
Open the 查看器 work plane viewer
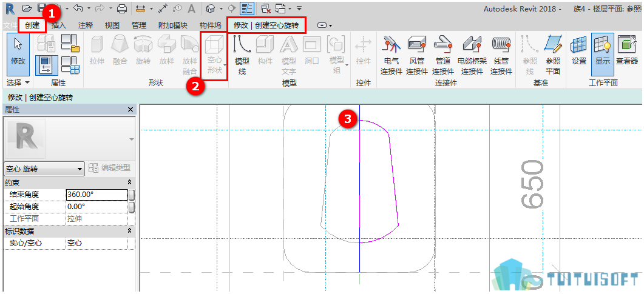(x=627, y=50)
